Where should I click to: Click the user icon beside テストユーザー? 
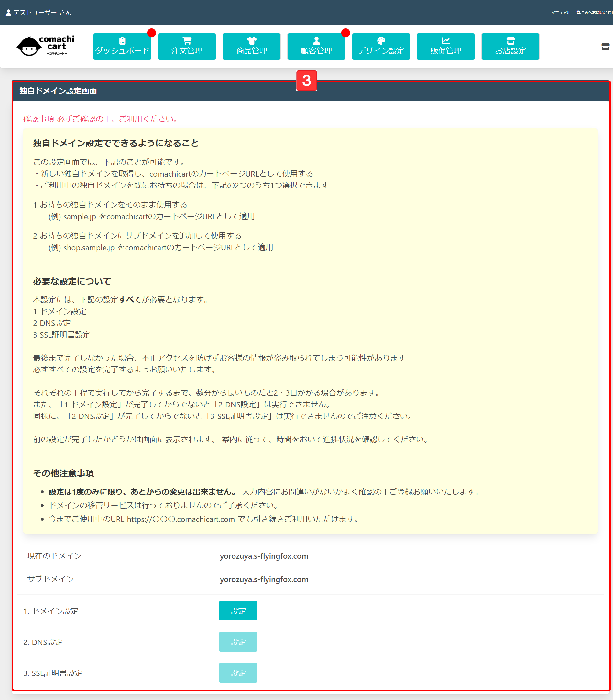pyautogui.click(x=8, y=13)
